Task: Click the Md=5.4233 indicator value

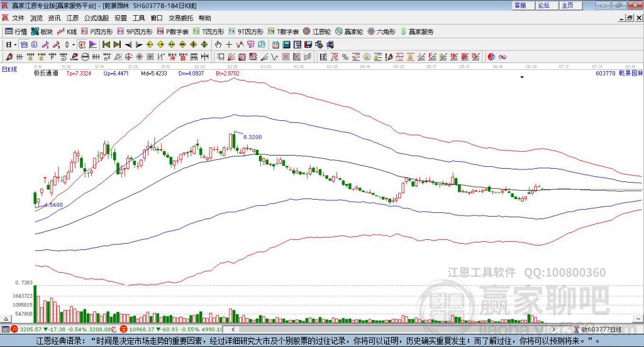Action: click(154, 73)
